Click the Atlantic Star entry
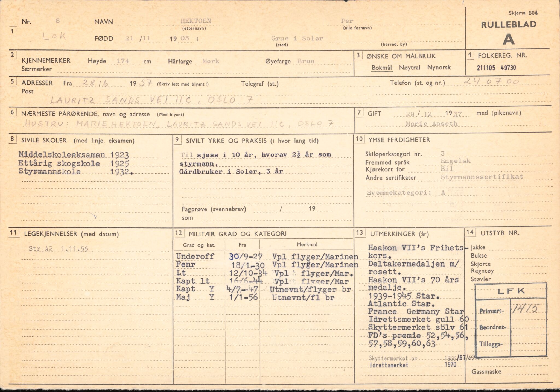 pos(401,304)
